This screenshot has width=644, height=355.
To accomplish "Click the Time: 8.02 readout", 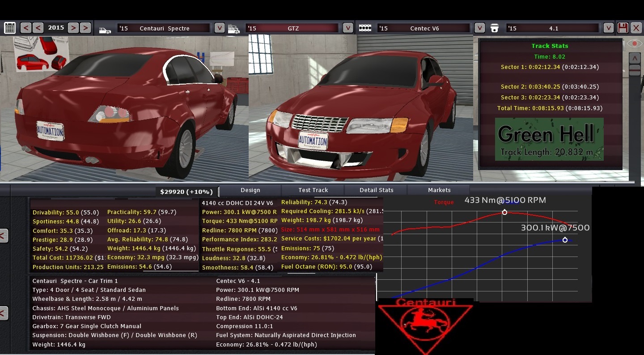I will tap(550, 56).
